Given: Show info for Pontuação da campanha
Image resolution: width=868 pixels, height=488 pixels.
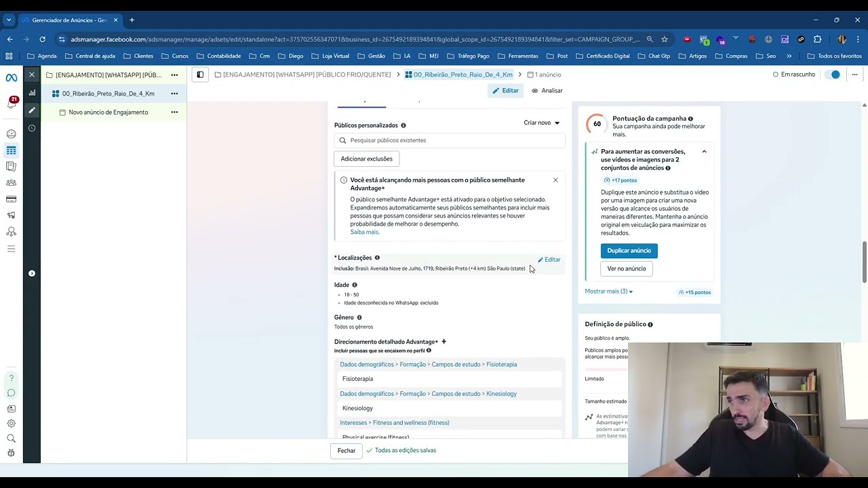Looking at the screenshot, I should (x=691, y=119).
